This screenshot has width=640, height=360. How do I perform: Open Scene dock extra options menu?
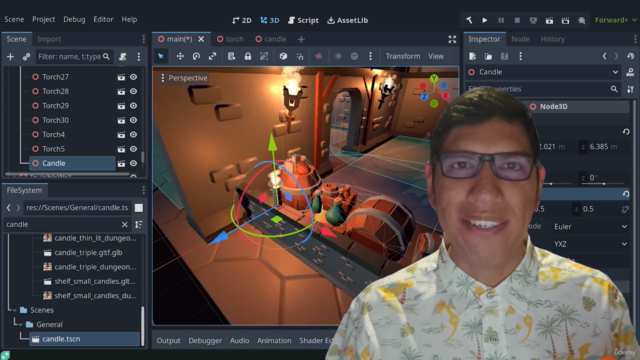tap(139, 57)
